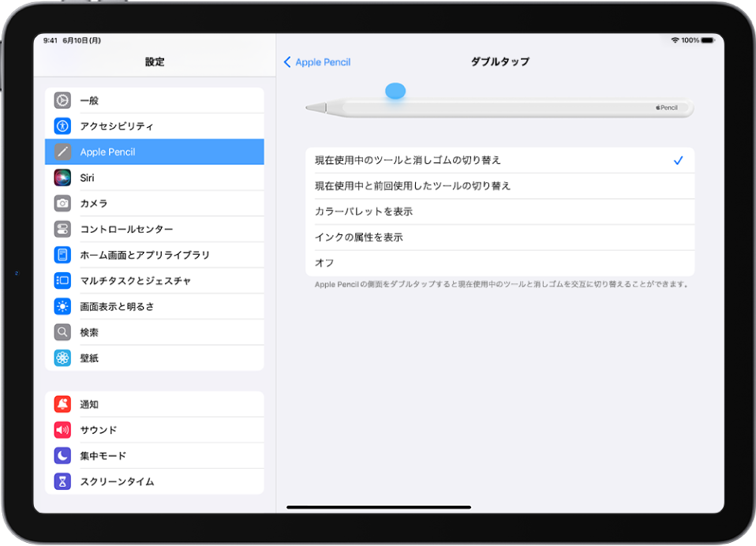
Task: Open the Siri settings row
Action: pos(155,178)
